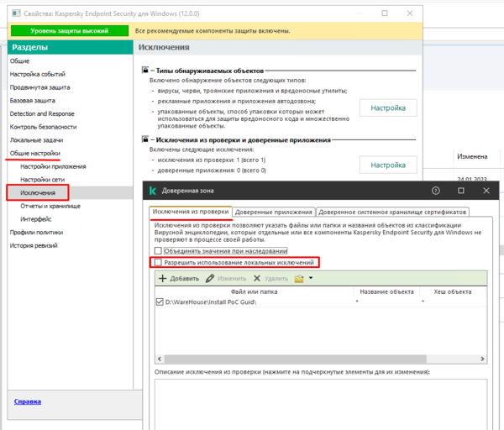
Task: Open help icon in Доверенная зона title bar
Action: pyautogui.click(x=436, y=191)
